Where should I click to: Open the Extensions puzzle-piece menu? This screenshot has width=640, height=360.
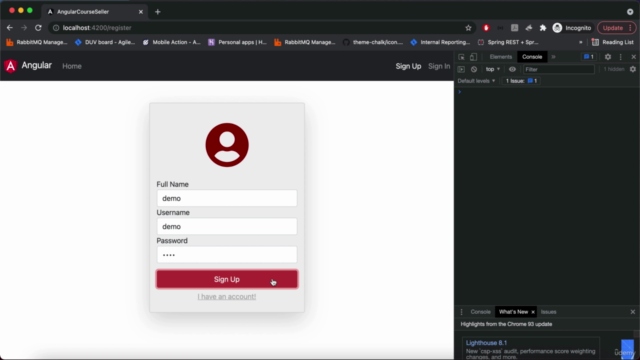coord(543,28)
